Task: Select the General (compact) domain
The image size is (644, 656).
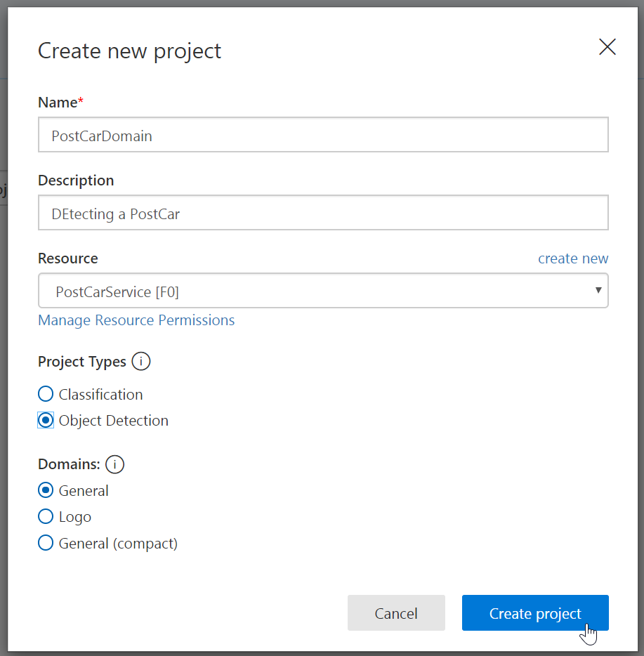Action: click(x=46, y=543)
